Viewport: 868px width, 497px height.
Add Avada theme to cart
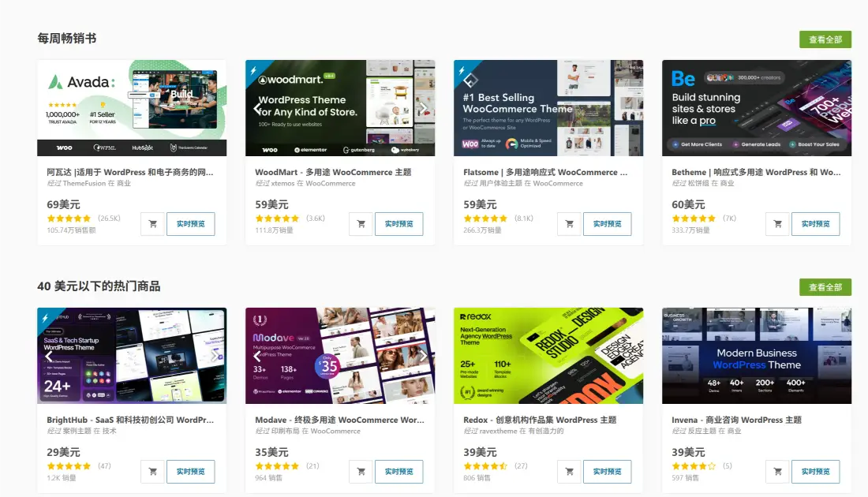(152, 224)
